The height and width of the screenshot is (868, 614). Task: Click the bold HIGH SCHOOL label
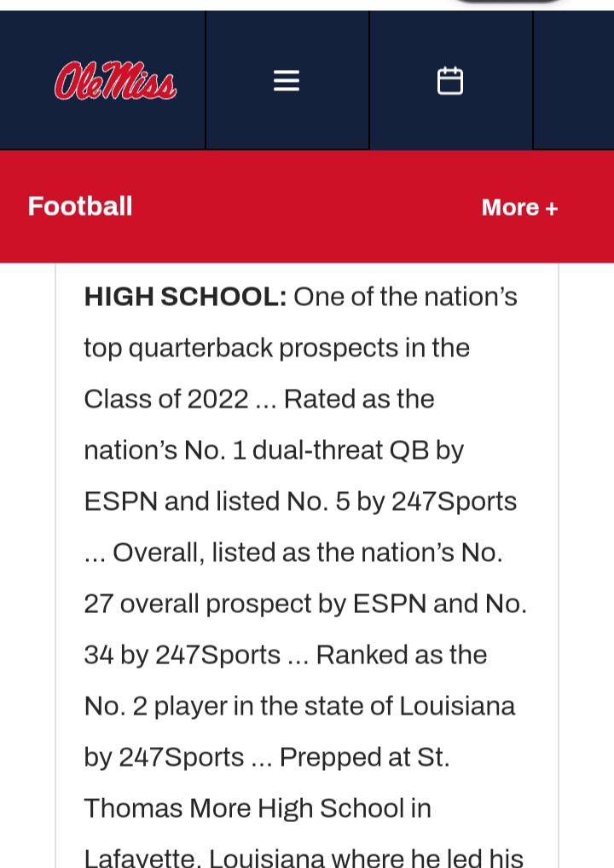point(185,297)
